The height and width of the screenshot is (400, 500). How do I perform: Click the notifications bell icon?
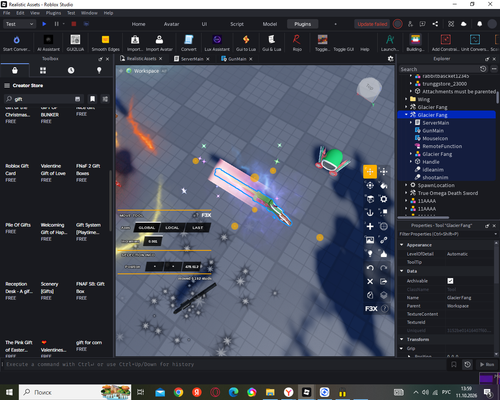tap(479, 24)
